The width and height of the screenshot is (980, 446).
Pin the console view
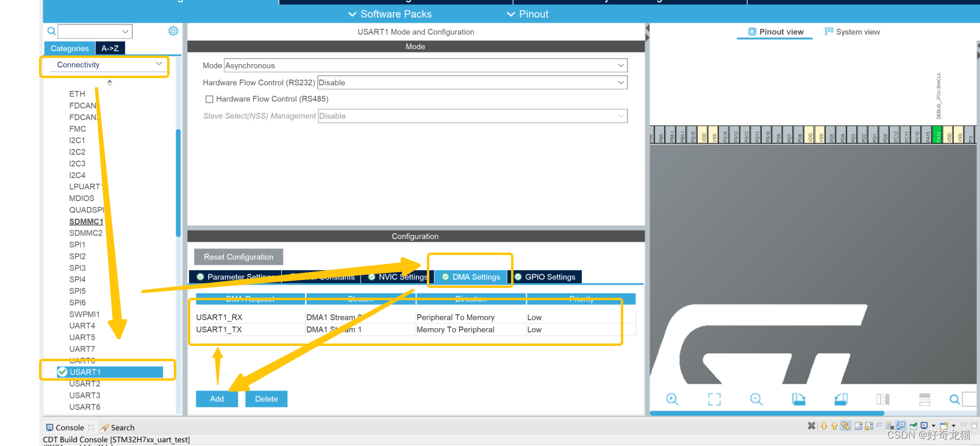[x=913, y=426]
